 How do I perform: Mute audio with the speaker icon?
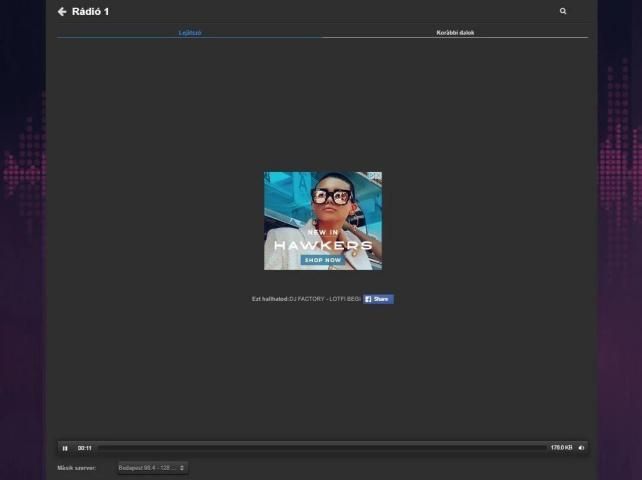point(581,448)
